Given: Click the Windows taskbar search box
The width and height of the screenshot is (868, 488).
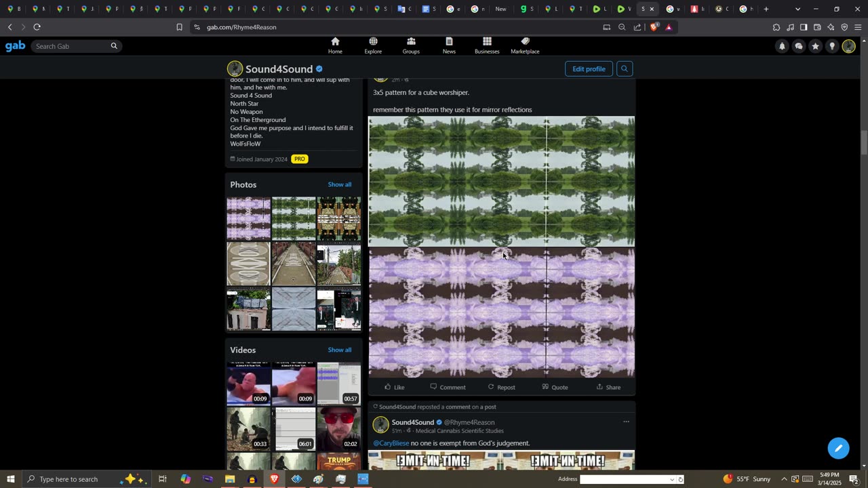Looking at the screenshot, I should [68, 479].
